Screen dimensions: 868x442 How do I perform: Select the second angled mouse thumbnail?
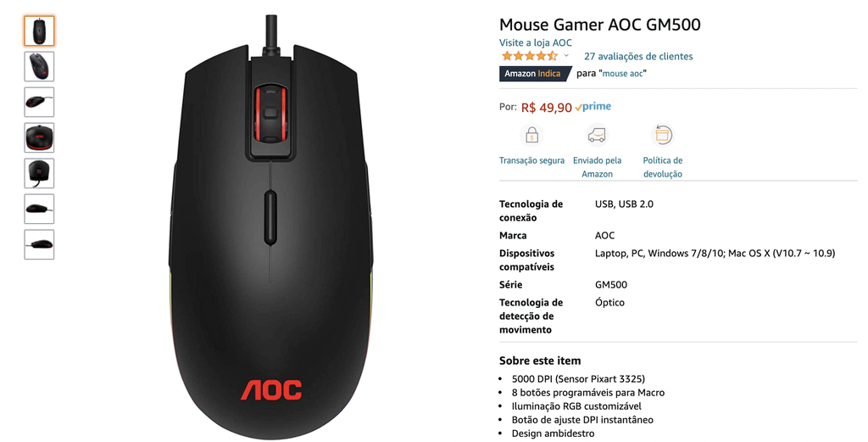pos(39,66)
